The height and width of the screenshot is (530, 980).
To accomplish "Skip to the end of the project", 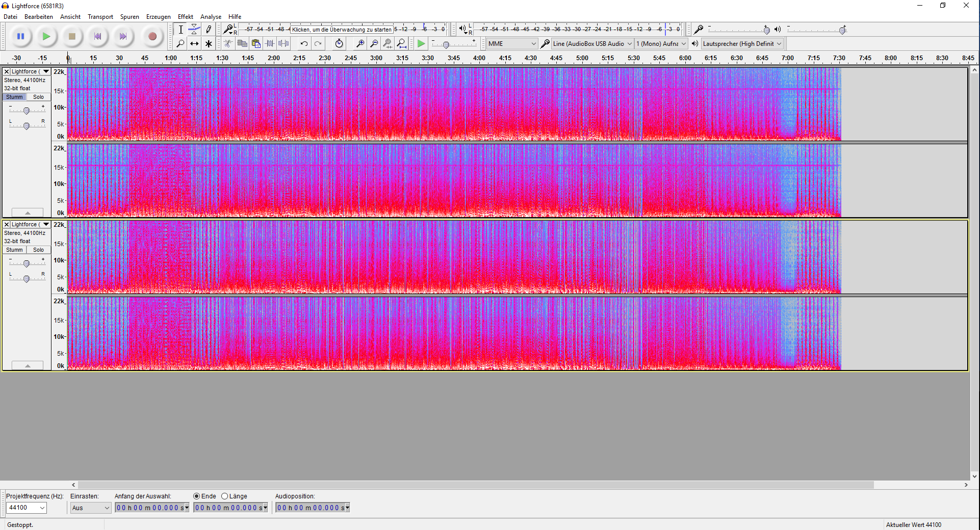I will coord(123,36).
